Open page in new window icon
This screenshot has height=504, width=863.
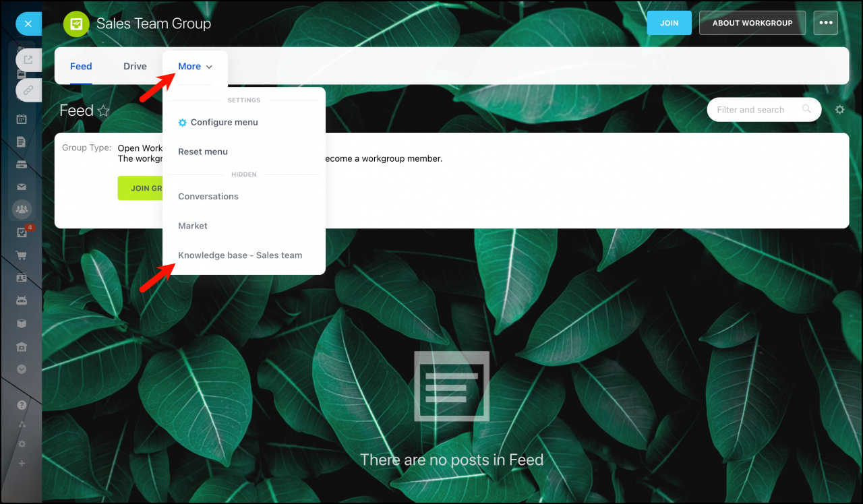28,60
